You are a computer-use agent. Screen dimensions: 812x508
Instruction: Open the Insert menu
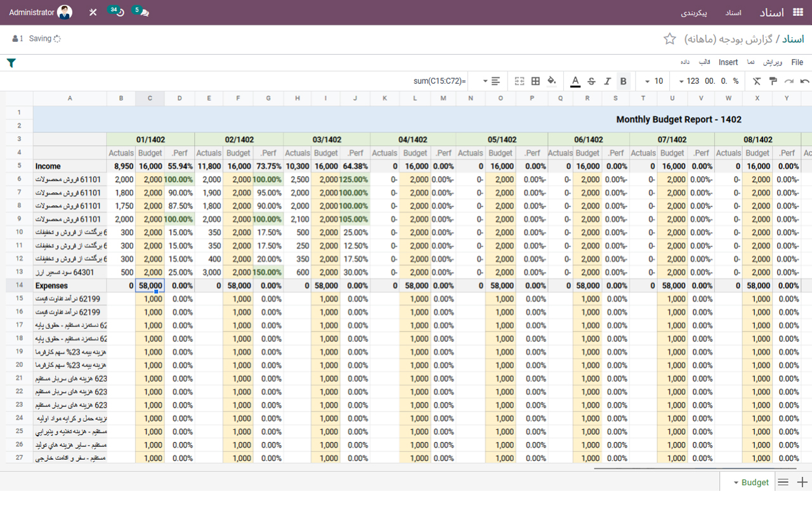click(x=728, y=62)
